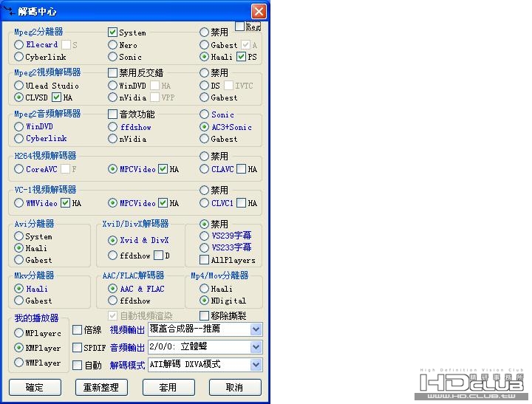The height and width of the screenshot is (404, 532).
Task: Enable 音效功能 checkbox
Action: pos(112,114)
